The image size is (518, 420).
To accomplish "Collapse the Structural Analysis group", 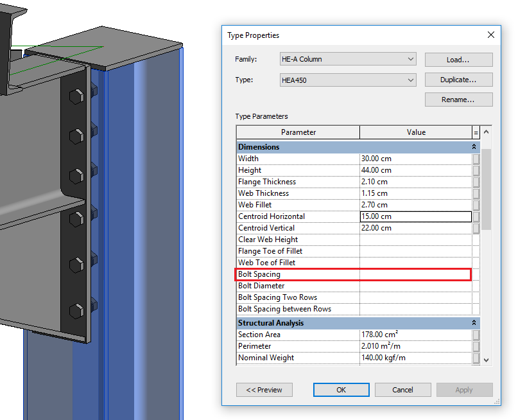I will click(474, 323).
